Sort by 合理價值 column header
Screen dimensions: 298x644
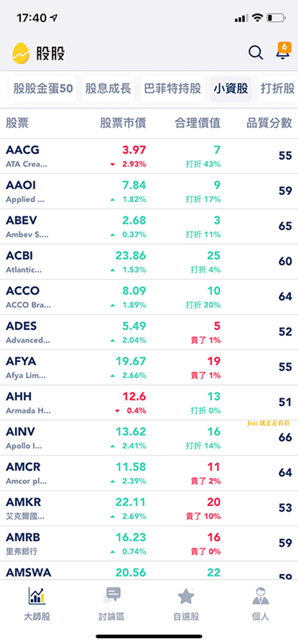[198, 123]
